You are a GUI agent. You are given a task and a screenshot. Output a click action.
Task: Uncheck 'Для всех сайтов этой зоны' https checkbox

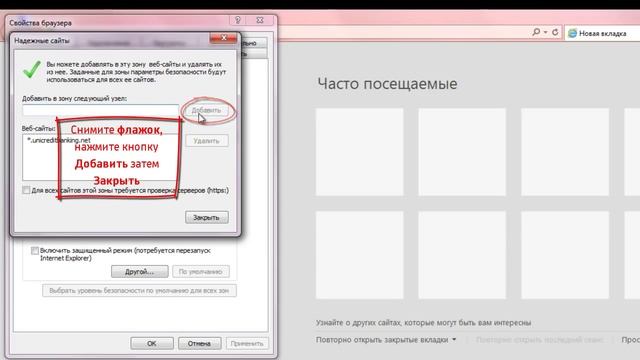(26, 190)
